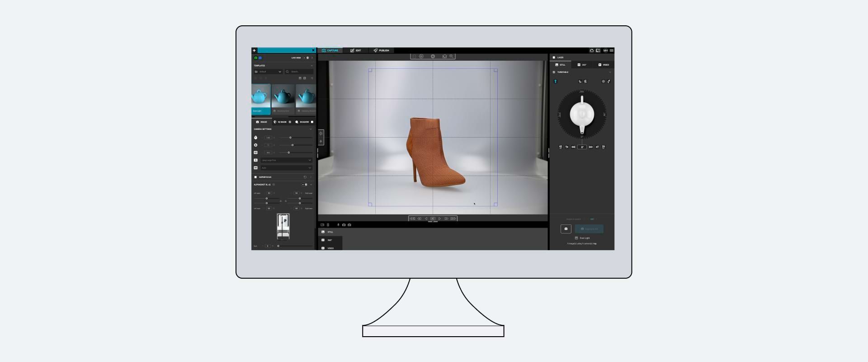
Task: Click the magnifier zoom icon above preview
Action: (451, 57)
